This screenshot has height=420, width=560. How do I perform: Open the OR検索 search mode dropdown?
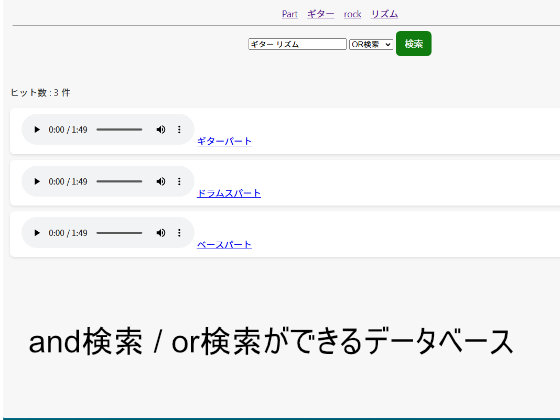pos(371,44)
